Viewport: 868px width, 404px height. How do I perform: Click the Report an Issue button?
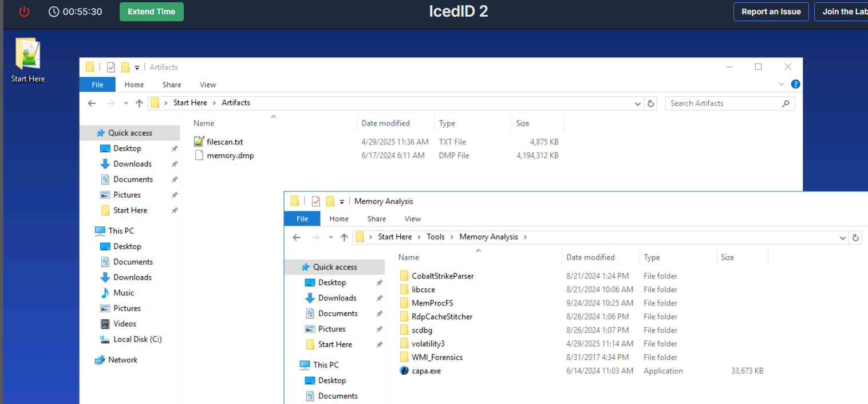771,11
